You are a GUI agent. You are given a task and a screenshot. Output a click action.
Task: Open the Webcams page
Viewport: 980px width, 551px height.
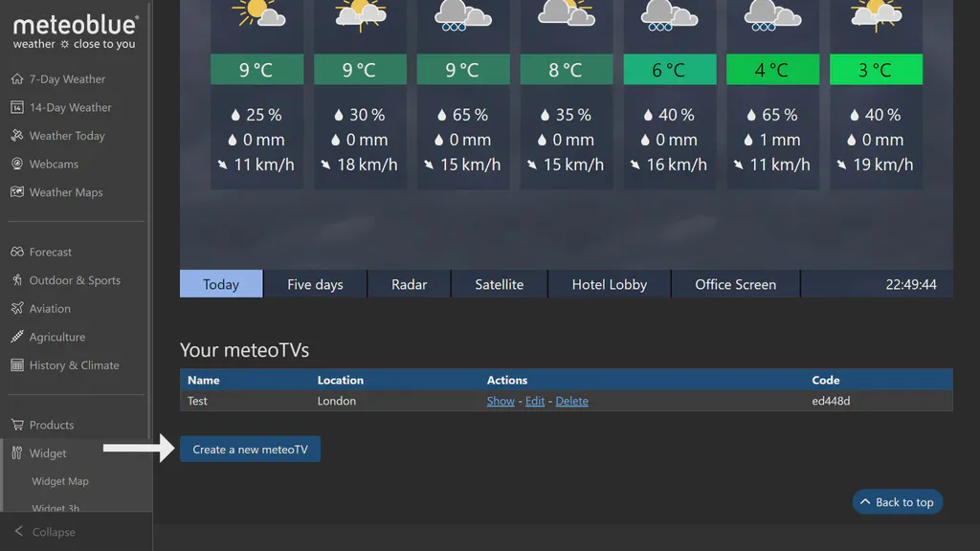55,164
